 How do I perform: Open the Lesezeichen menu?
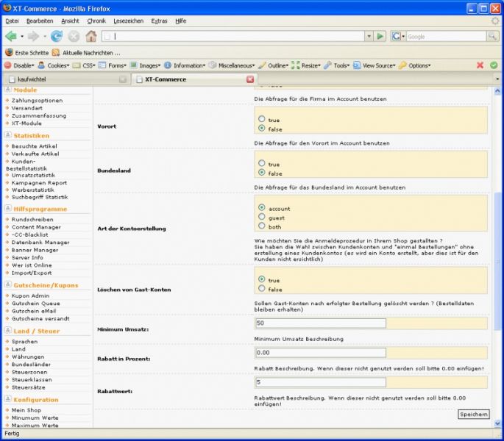coord(129,21)
